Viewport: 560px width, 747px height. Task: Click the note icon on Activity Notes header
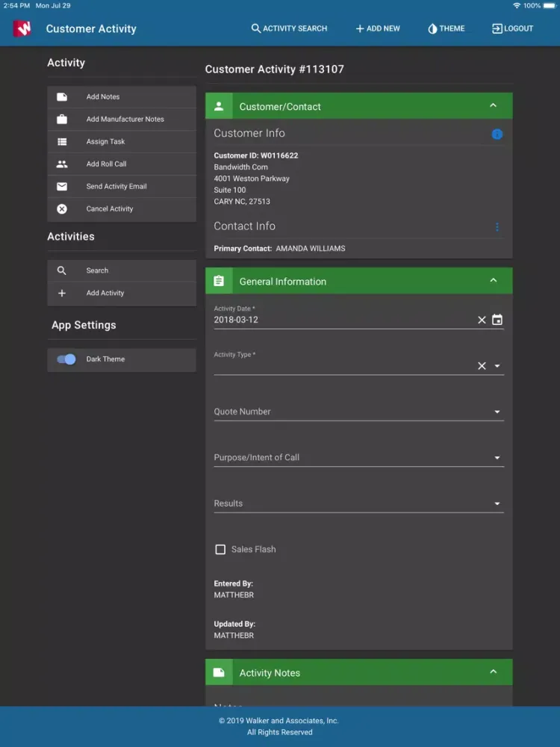coord(219,672)
